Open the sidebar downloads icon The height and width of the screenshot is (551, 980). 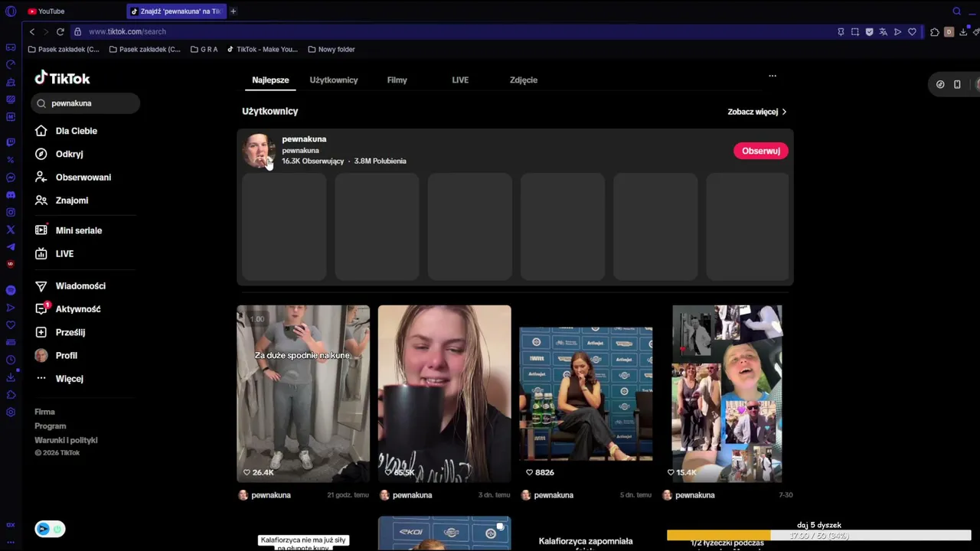point(11,377)
